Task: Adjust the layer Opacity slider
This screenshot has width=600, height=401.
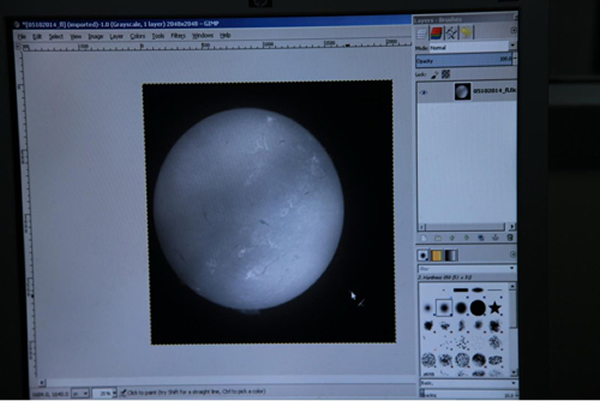Action: 465,61
